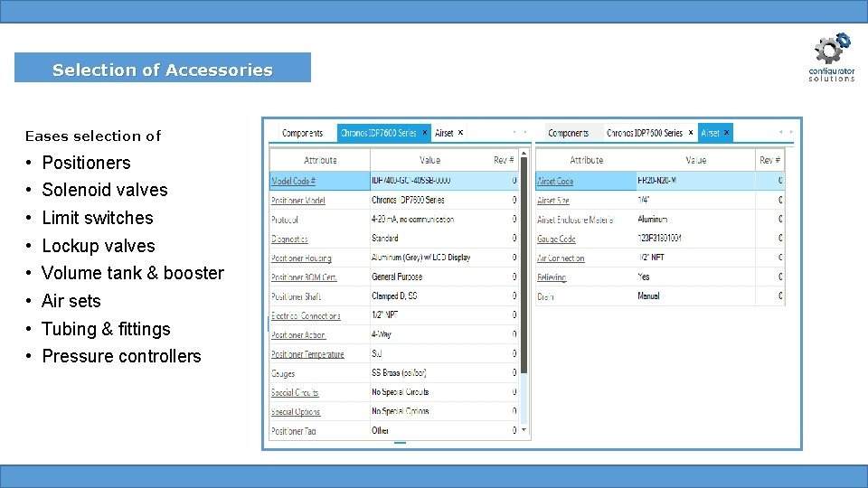Click Value column header in left table
Screen dimensions: 868x488
(x=429, y=160)
